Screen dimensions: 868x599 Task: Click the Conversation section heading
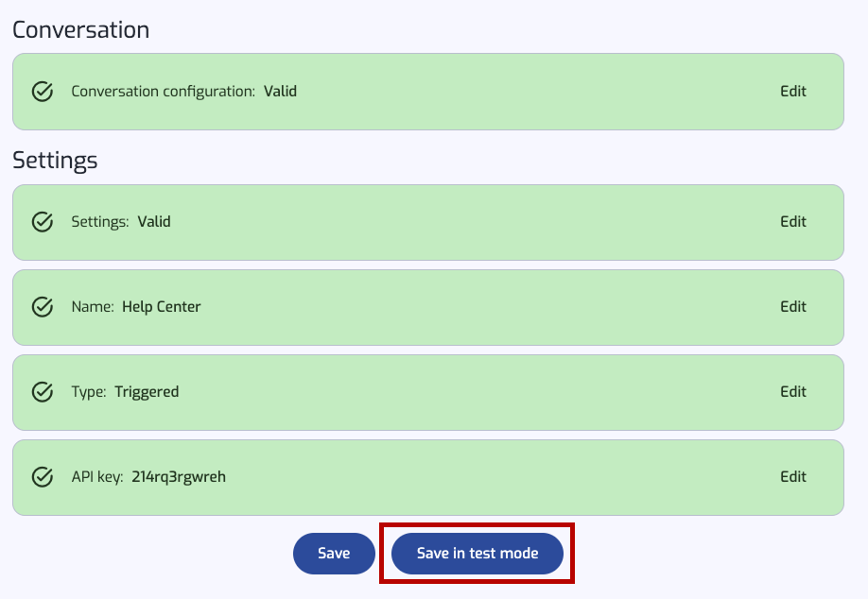(80, 30)
